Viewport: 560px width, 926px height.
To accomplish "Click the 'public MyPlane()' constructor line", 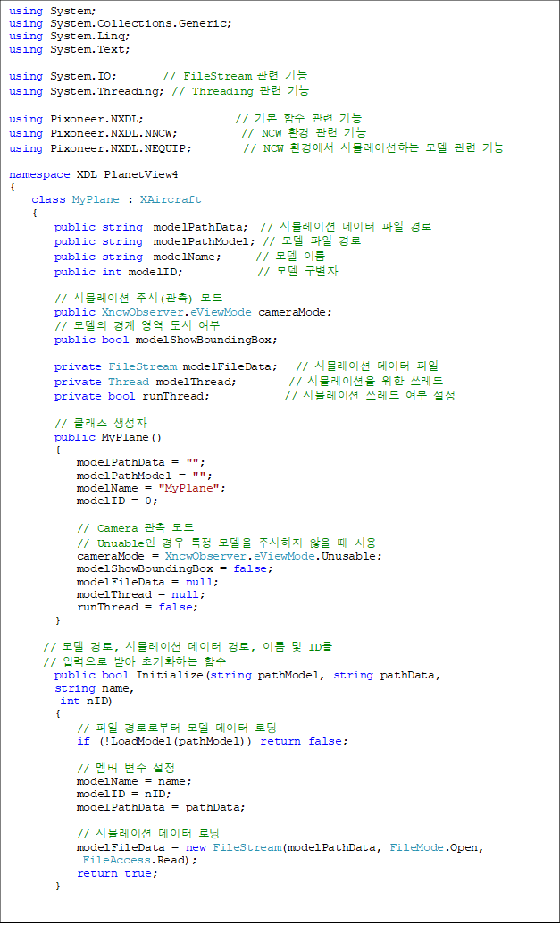I will click(x=108, y=438).
